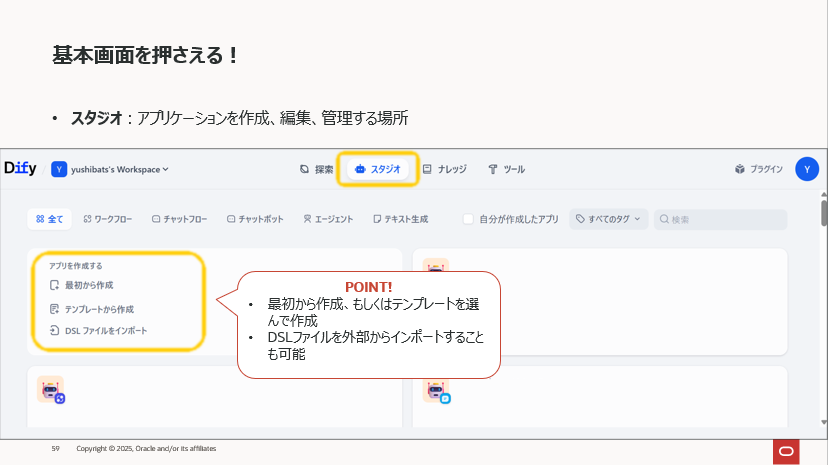Image resolution: width=828 pixels, height=465 pixels.
Task: Click the scrollbar down arrow
Action: [824, 422]
